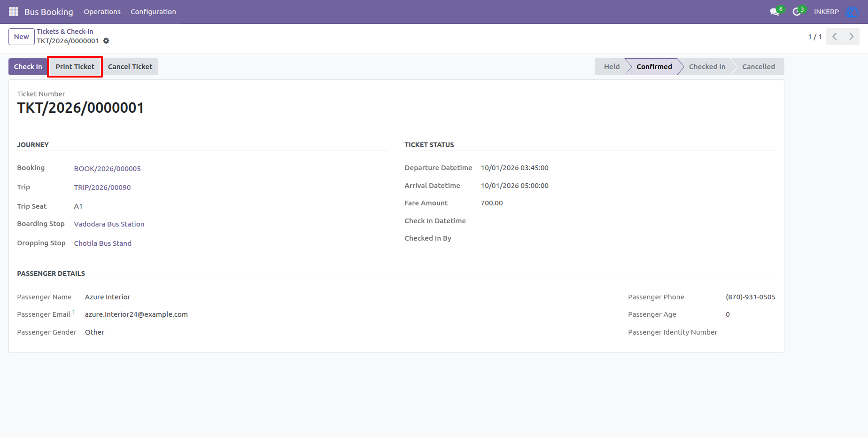This screenshot has height=438, width=868.
Task: Click the Passenger Name Azure Interior
Action: point(108,297)
